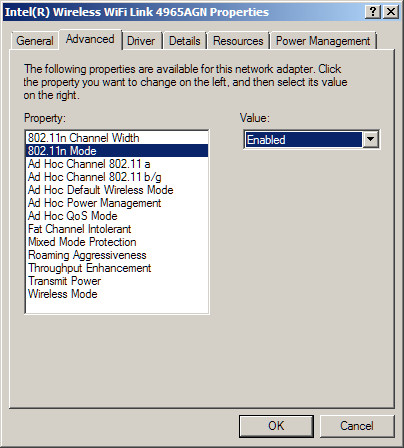Select the Transmit Power property

click(x=117, y=281)
